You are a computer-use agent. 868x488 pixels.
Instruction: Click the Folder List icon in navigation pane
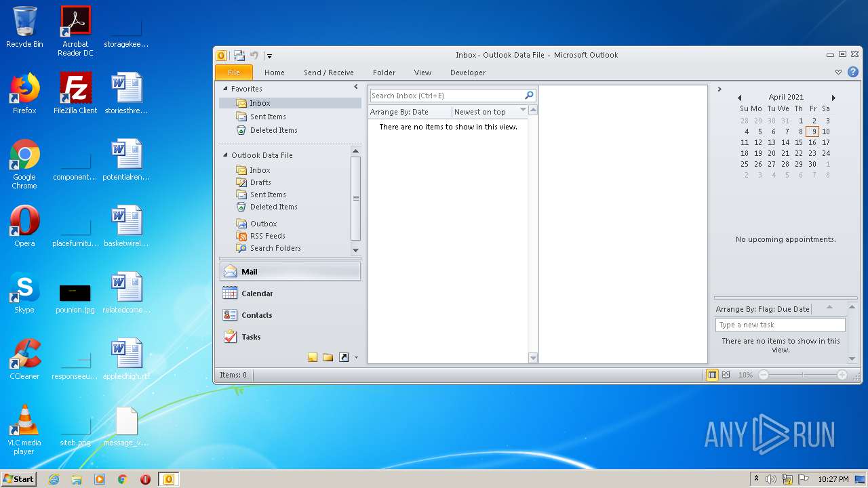pyautogui.click(x=328, y=357)
